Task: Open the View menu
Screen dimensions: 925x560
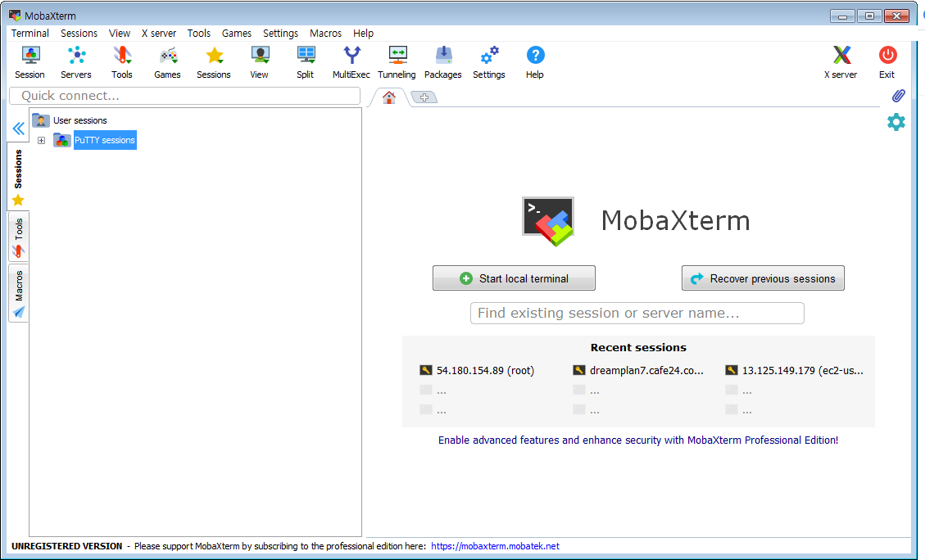Action: click(120, 33)
